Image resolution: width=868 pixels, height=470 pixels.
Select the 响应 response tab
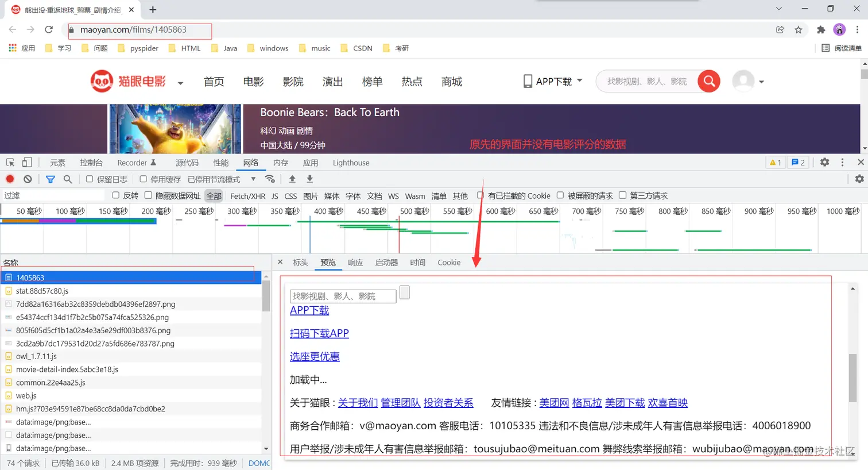[355, 263]
